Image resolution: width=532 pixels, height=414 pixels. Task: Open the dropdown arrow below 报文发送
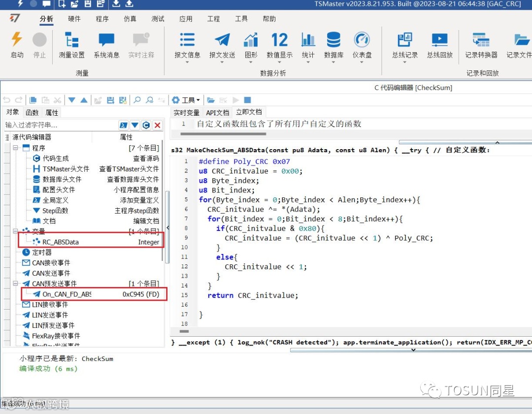[x=222, y=63]
